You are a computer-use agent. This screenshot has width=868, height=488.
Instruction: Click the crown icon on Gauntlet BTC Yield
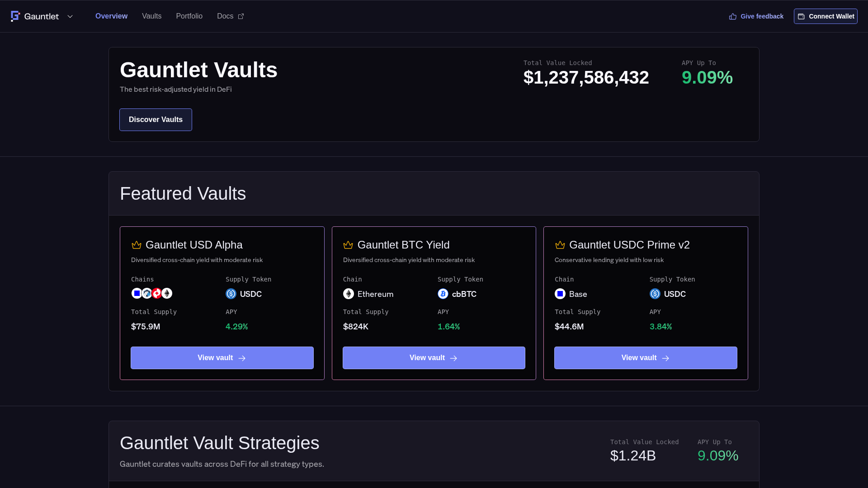[348, 245]
